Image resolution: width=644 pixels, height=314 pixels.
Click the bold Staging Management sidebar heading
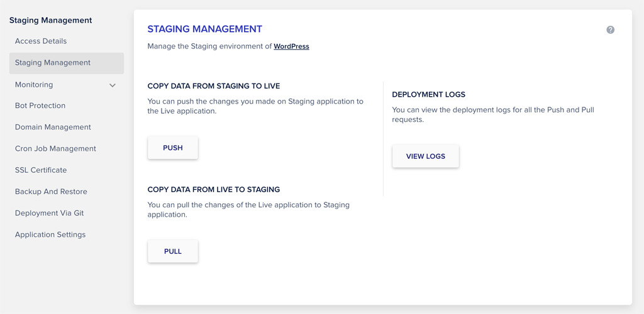pyautogui.click(x=50, y=20)
